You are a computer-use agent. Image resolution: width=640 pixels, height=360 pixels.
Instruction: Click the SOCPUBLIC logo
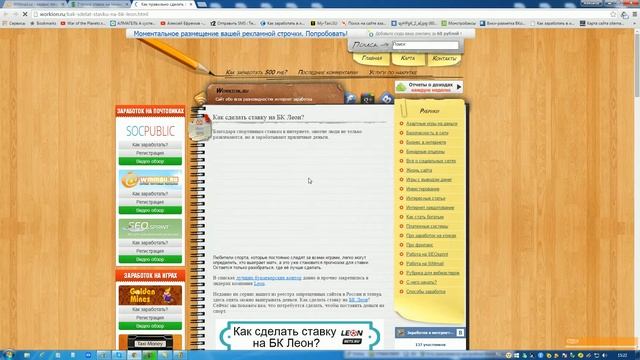(x=150, y=131)
